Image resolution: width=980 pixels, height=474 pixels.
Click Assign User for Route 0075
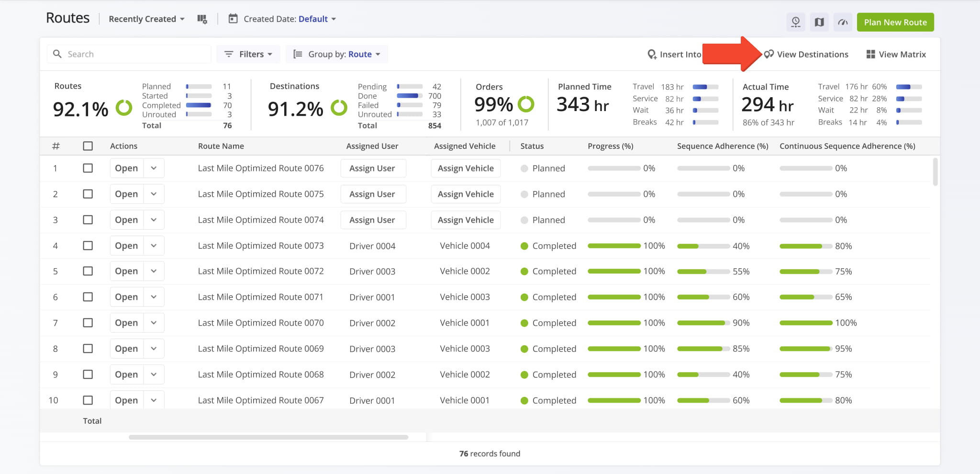tap(373, 194)
